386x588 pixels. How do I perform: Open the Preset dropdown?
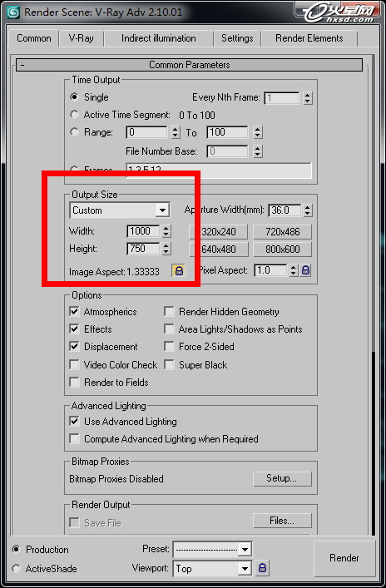tap(212, 550)
